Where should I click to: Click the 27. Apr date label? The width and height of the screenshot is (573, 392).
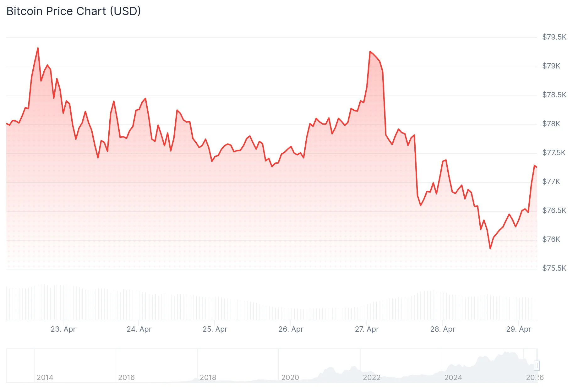[367, 329]
